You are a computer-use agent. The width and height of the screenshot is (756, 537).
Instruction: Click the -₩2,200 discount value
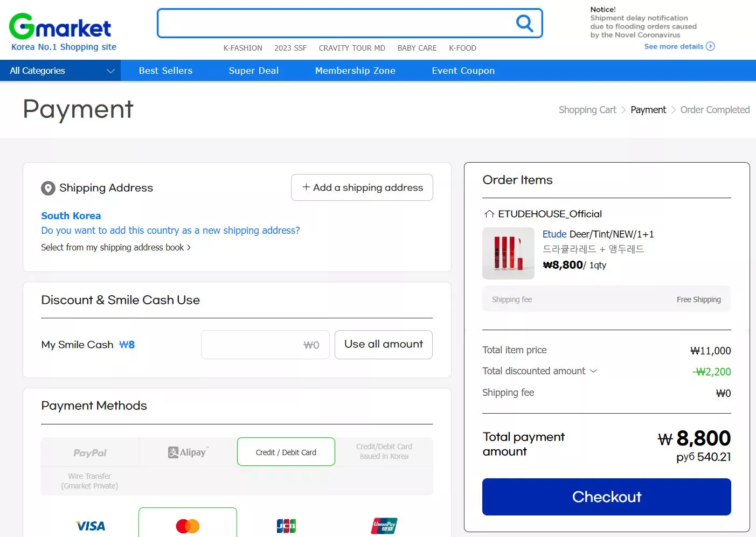[711, 372]
